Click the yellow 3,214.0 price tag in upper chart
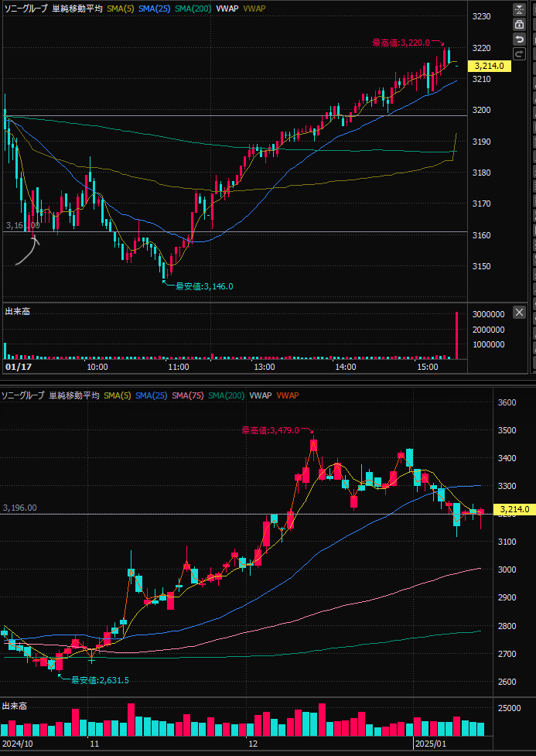 point(490,67)
